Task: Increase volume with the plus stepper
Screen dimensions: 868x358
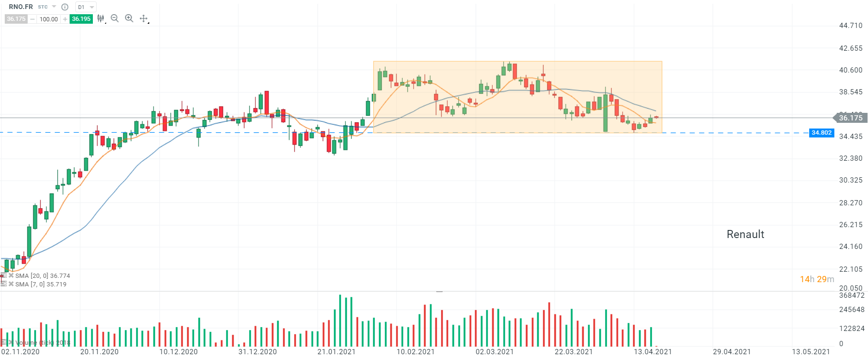Action: point(65,19)
